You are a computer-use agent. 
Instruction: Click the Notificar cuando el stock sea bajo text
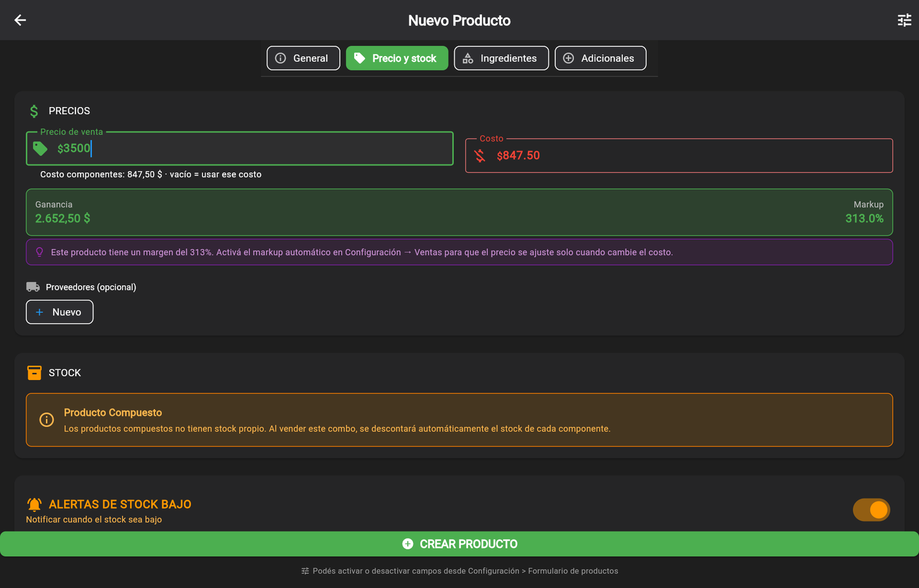94,520
